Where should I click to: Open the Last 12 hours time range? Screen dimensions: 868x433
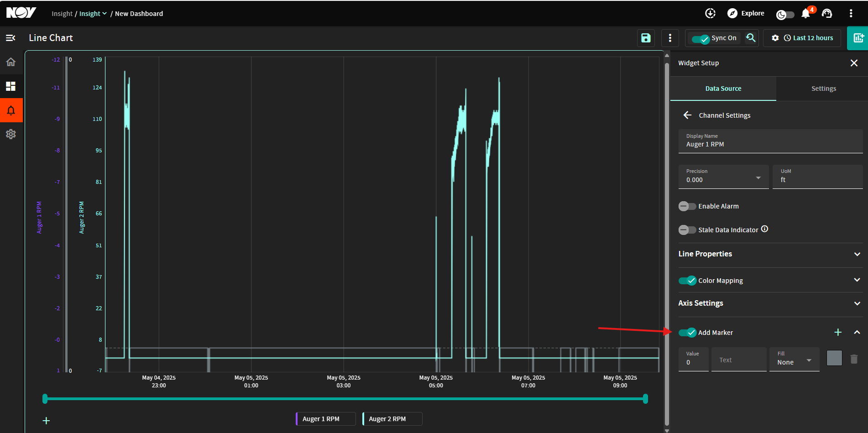pos(808,38)
